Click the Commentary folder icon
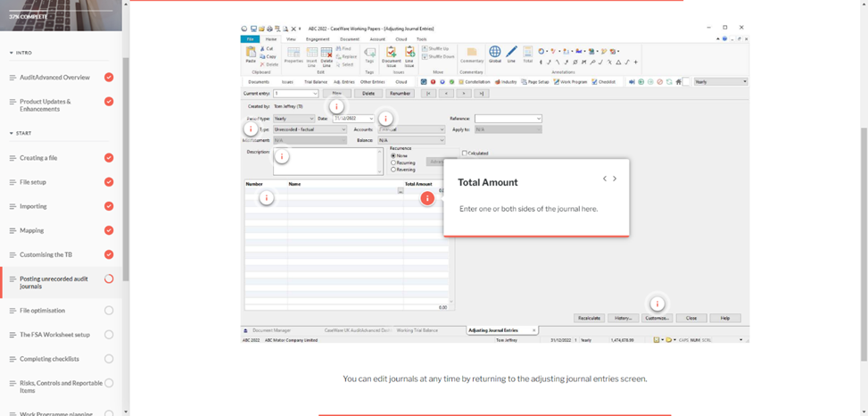Viewport: 868px width, 416px height. pyautogui.click(x=471, y=54)
